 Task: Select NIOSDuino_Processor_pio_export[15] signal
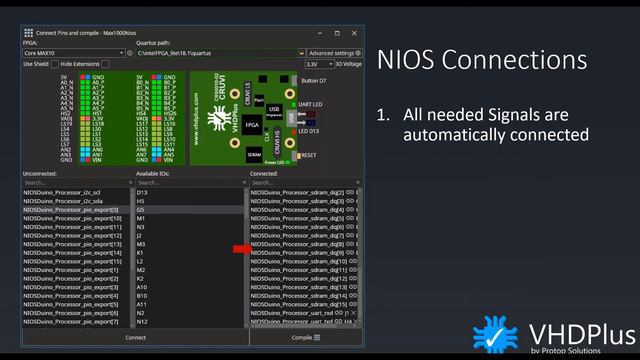pos(76,261)
